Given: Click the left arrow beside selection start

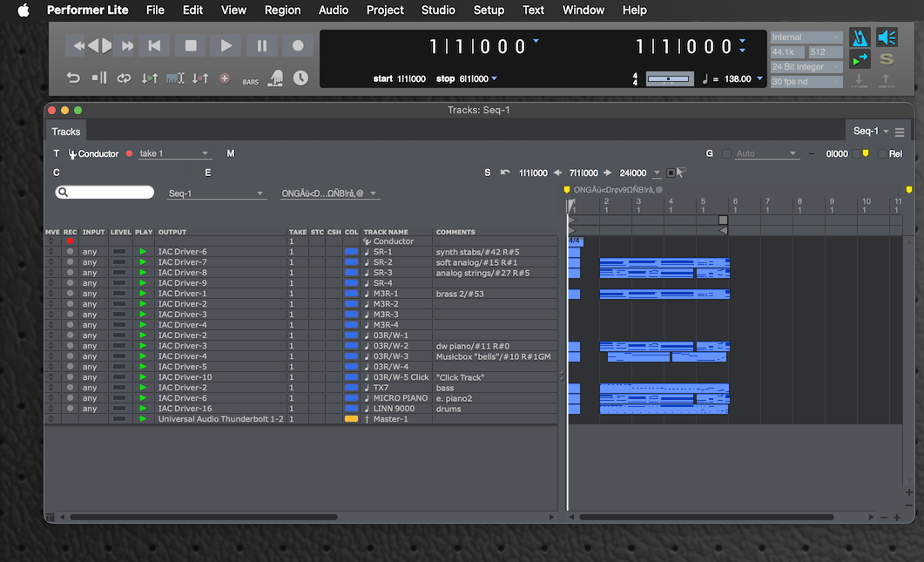Looking at the screenshot, I should click(x=557, y=173).
